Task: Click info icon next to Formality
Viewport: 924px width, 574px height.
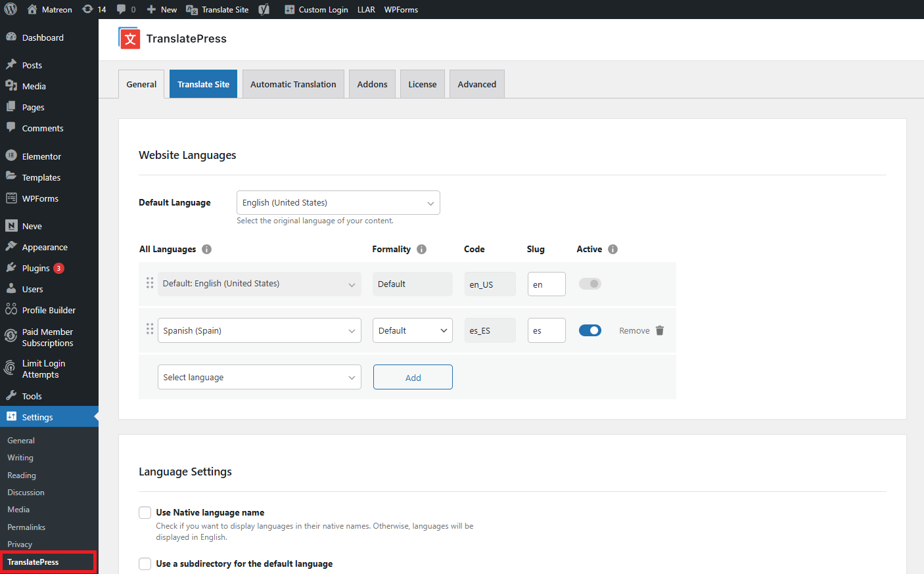Action: coord(421,249)
